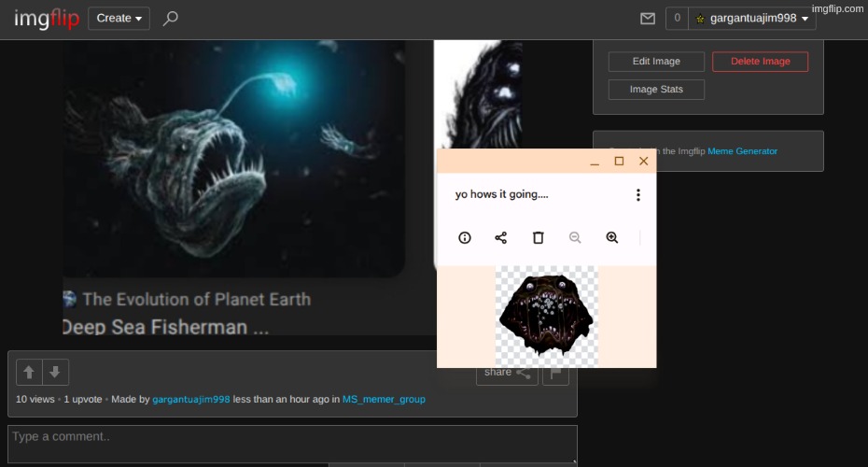
Task: Downvote the image with down arrow
Action: [55, 373]
